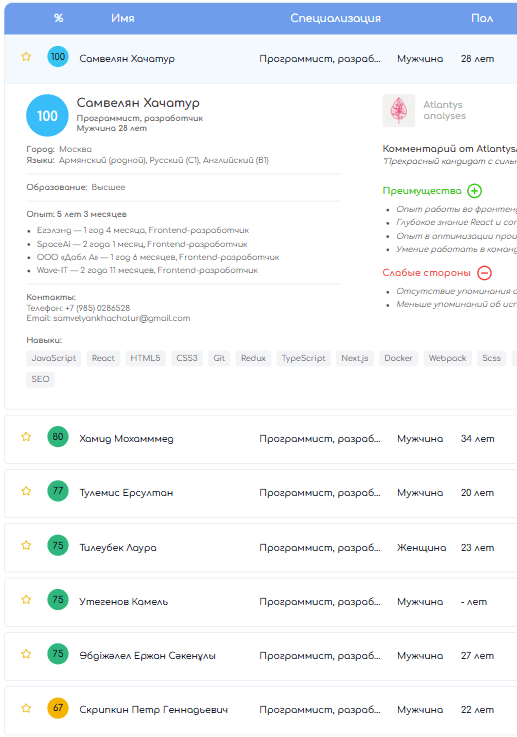
Task: Star candidate Самвелян Хачатур as favorite
Action: (x=26, y=57)
